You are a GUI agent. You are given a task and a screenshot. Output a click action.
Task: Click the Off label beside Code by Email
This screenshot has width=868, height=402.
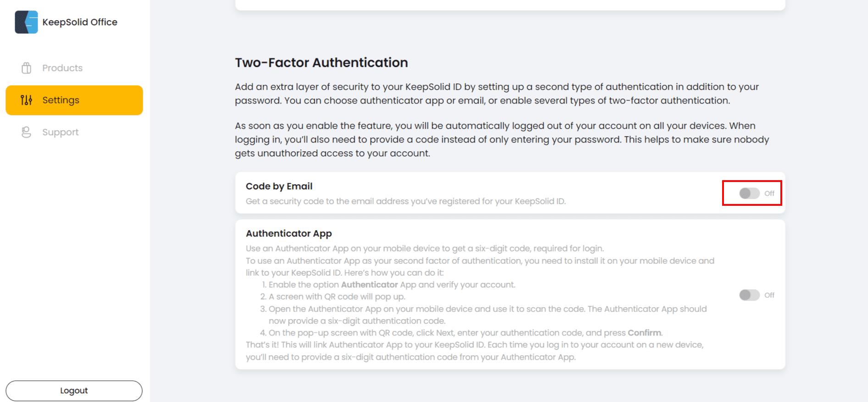point(769,193)
